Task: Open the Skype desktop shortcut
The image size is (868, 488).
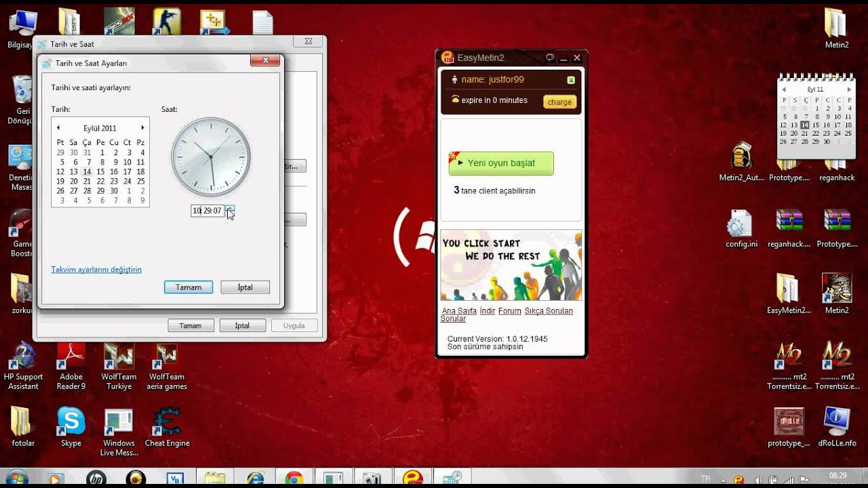Action: pos(71,427)
